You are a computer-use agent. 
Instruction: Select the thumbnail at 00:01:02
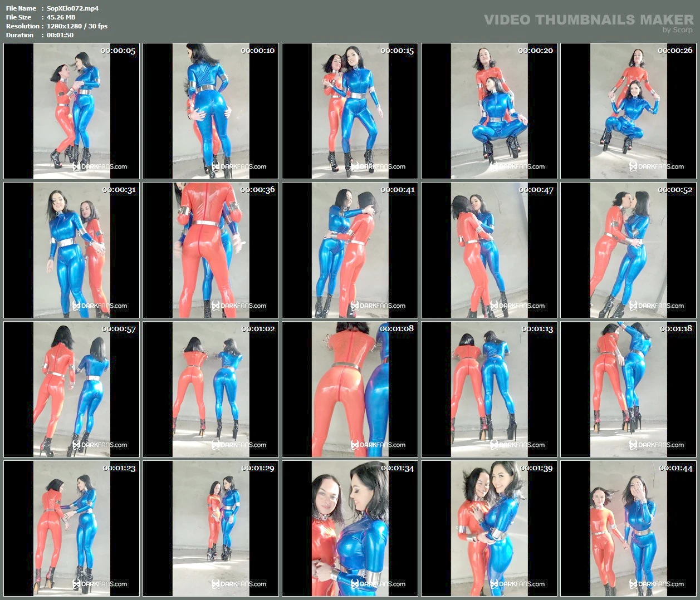pyautogui.click(x=211, y=389)
